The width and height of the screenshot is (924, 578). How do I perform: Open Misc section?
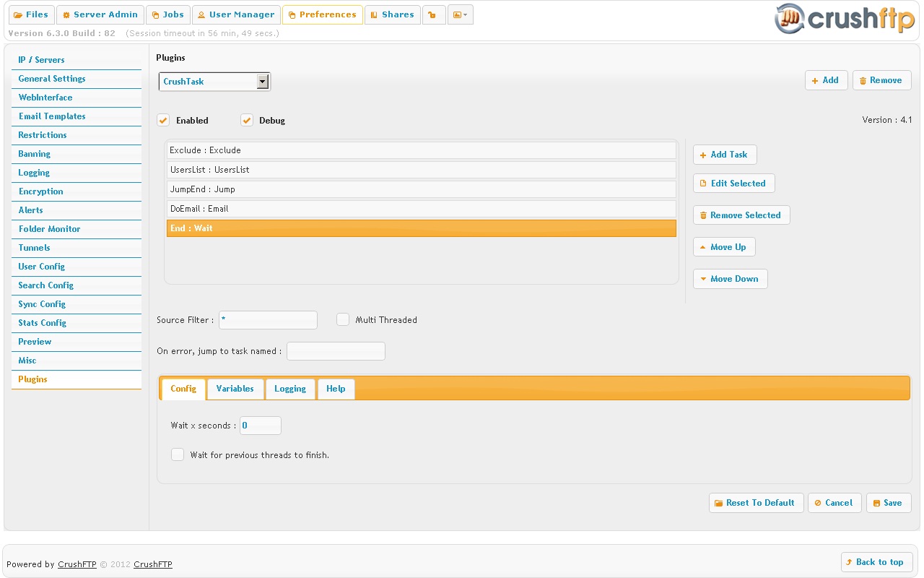77,361
